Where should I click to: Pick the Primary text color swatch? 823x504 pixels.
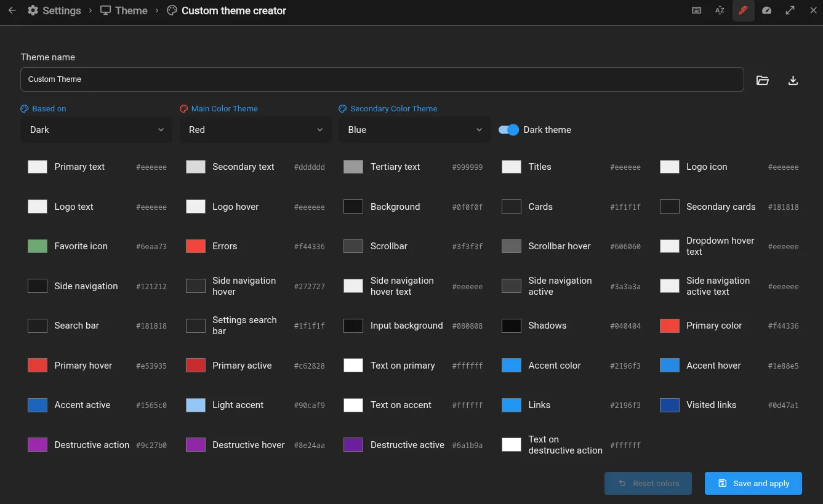38,167
